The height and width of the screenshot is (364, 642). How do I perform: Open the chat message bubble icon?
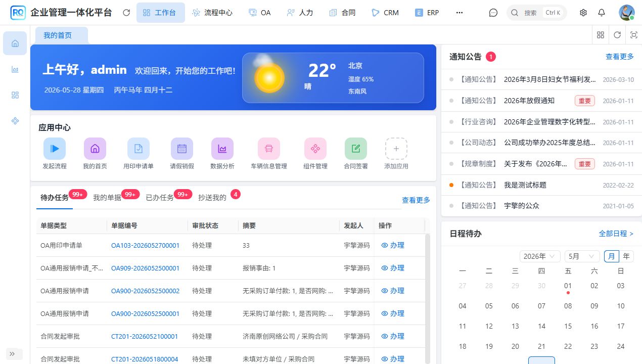click(x=493, y=13)
